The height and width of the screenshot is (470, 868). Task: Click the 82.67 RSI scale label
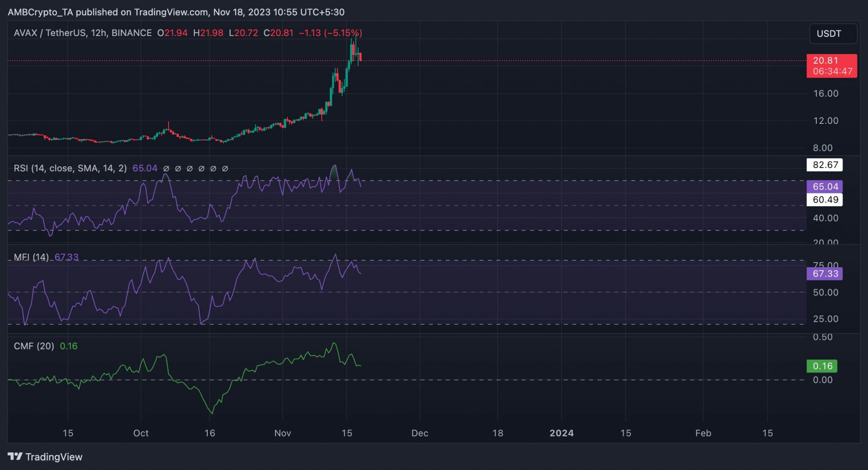pos(825,165)
